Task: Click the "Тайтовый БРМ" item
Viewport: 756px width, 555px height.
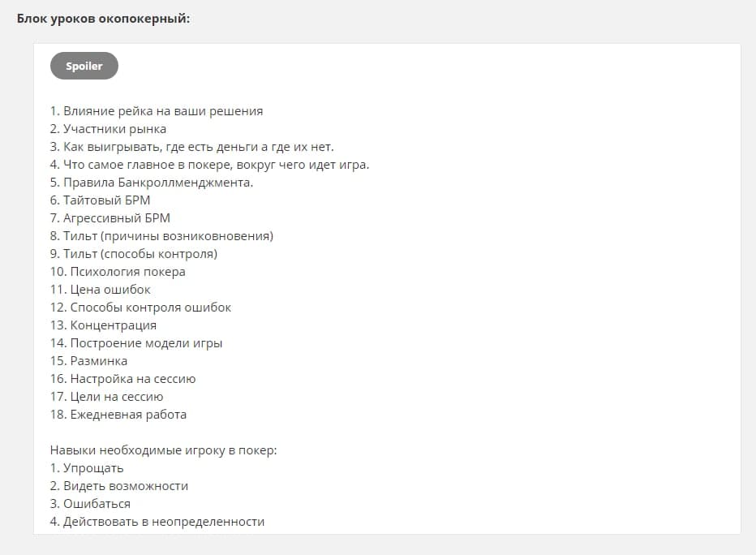Action: tap(101, 200)
